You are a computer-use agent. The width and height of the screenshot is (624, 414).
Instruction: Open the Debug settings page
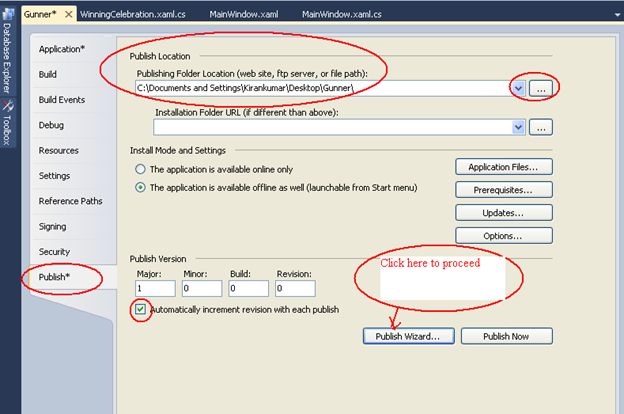(51, 125)
